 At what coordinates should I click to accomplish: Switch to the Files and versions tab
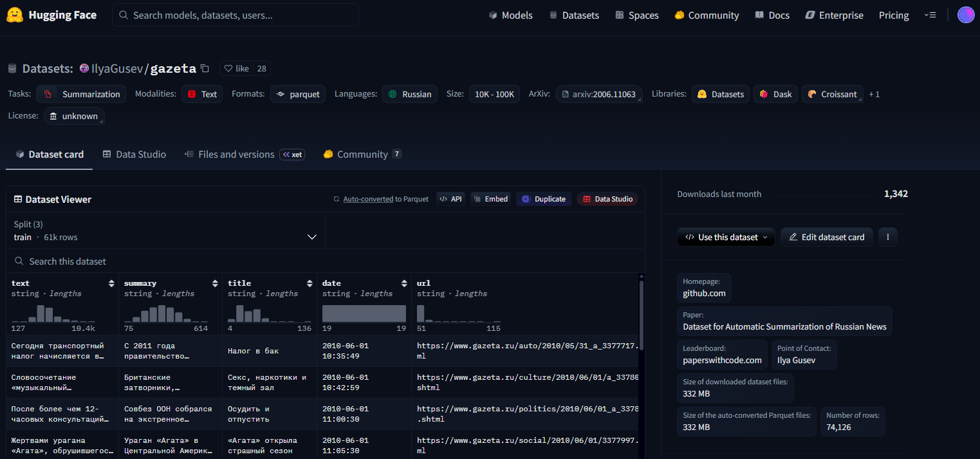pos(236,155)
